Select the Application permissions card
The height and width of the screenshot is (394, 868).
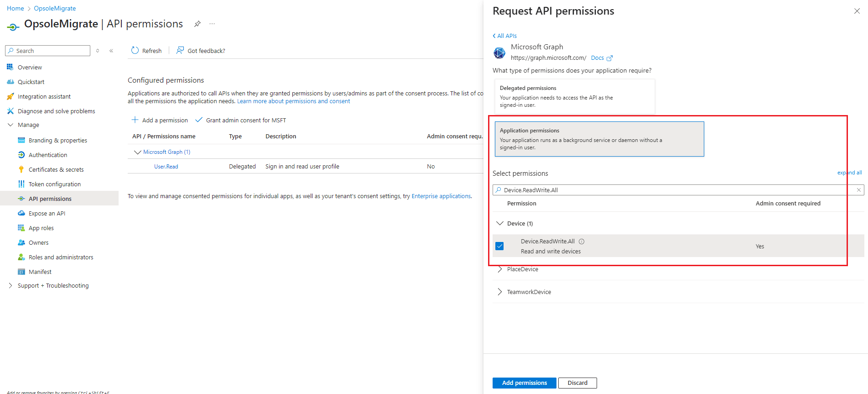click(x=599, y=139)
